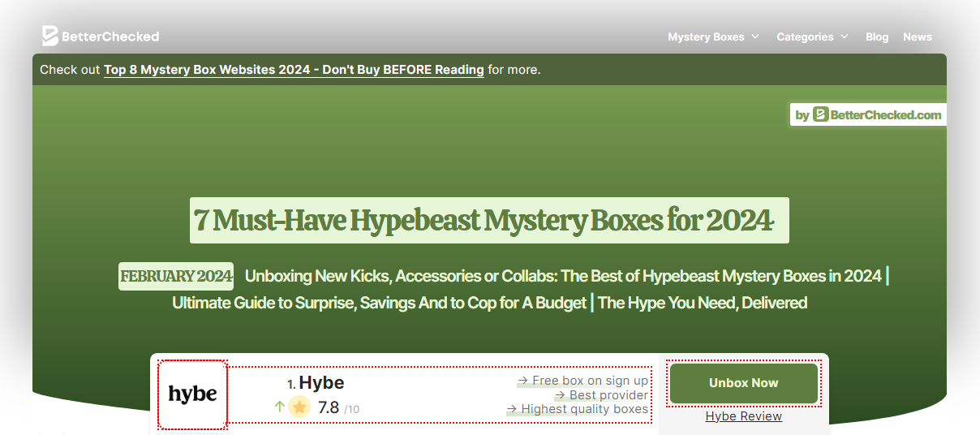Screen dimensions: 980x435
Task: Click the Unbox Now button
Action: coord(744,383)
